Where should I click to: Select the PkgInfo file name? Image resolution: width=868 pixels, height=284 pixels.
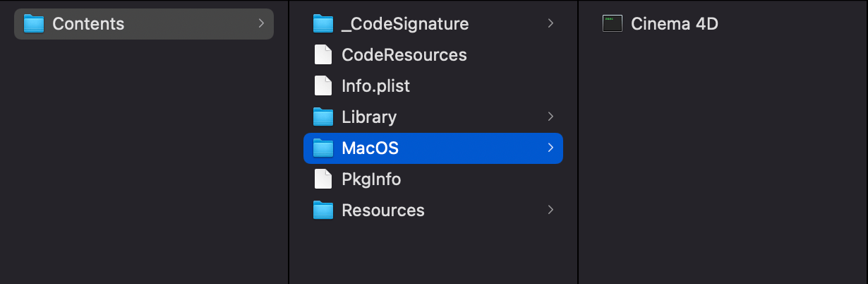(x=371, y=179)
